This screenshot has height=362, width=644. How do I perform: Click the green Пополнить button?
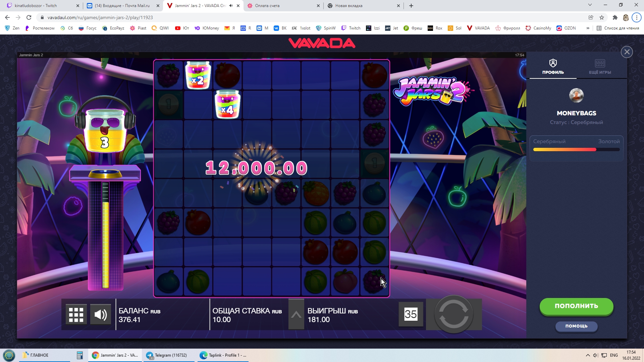(576, 306)
